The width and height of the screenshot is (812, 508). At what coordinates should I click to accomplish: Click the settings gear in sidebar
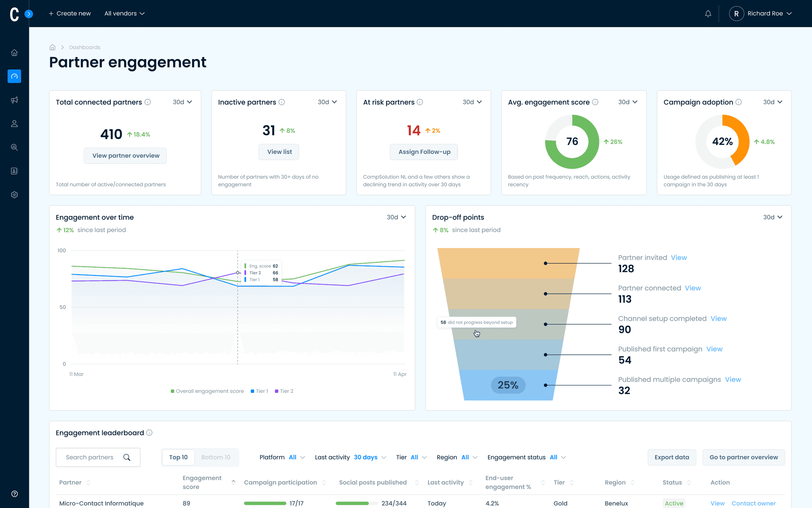pos(14,195)
